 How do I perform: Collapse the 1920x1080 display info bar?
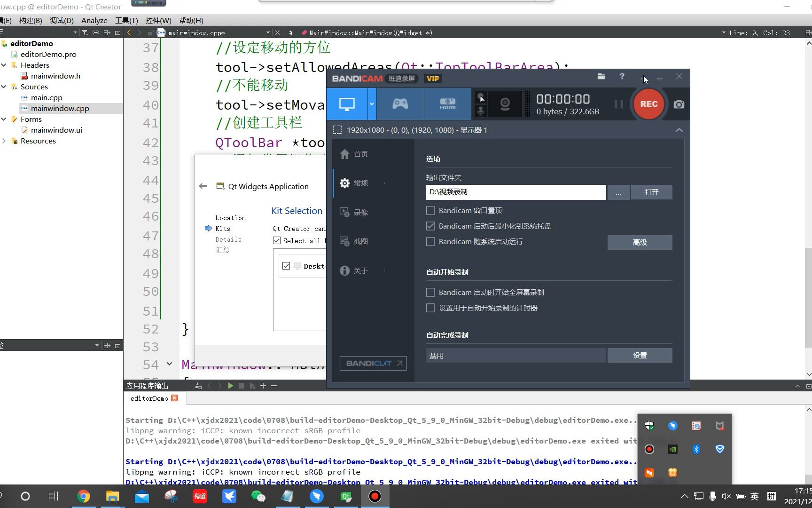(679, 130)
